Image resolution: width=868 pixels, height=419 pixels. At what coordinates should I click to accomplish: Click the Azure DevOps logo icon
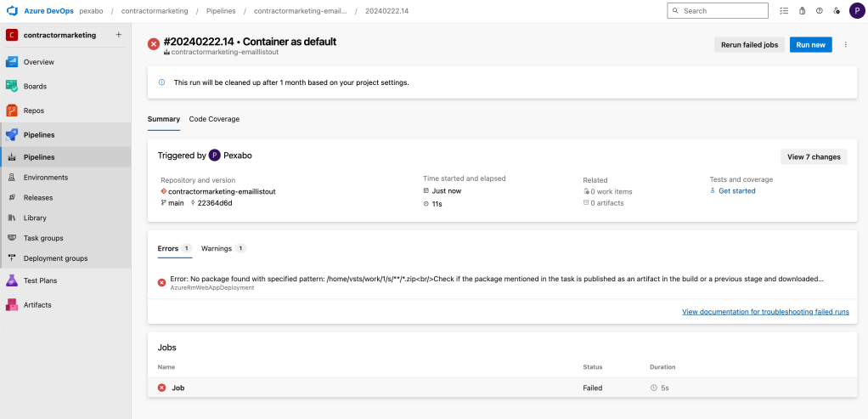click(x=12, y=10)
